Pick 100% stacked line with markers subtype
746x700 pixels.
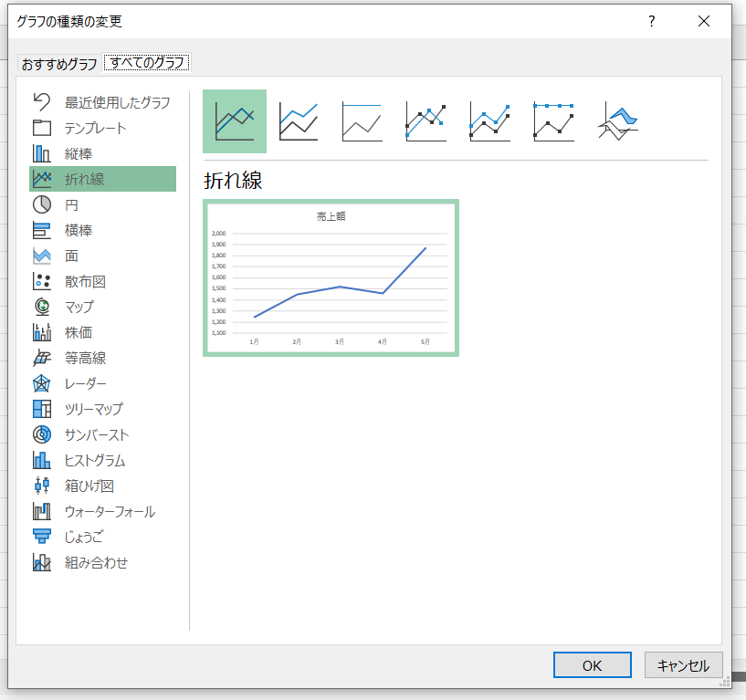[553, 121]
